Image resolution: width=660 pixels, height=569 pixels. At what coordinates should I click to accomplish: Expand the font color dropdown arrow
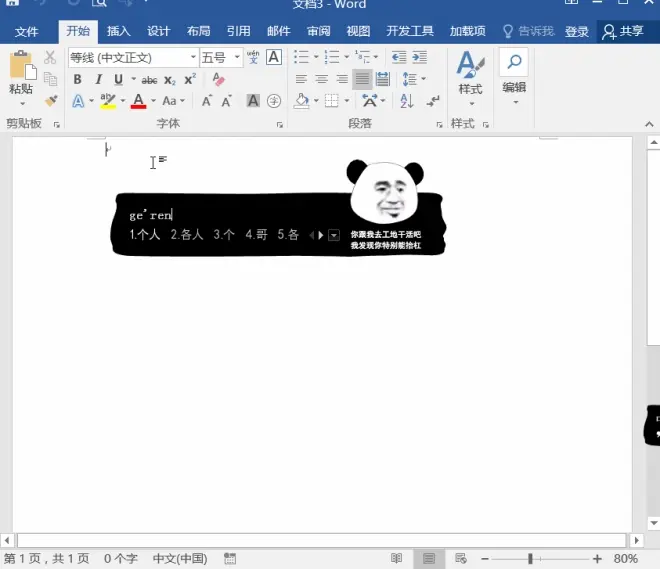(153, 101)
